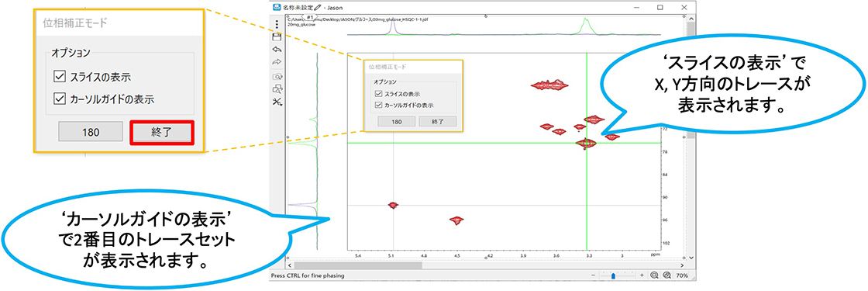Toggle 'カーソルガイドの表示' checkbox in small dialog
Image resolution: width=868 pixels, height=291 pixels.
[379, 105]
